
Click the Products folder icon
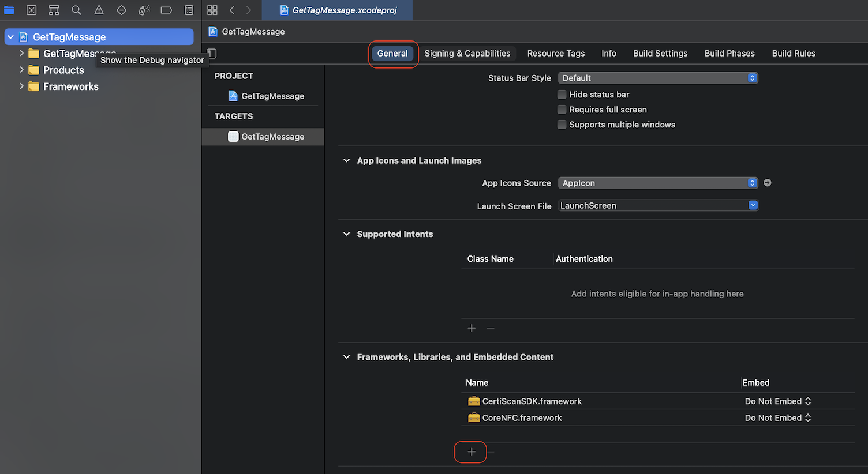(x=34, y=70)
